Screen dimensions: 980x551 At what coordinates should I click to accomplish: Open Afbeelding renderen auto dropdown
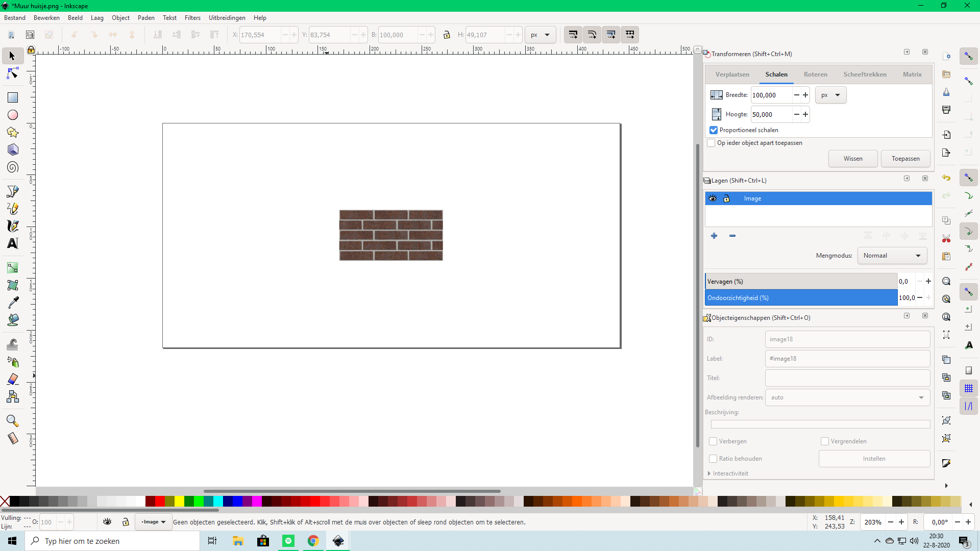[x=847, y=397]
